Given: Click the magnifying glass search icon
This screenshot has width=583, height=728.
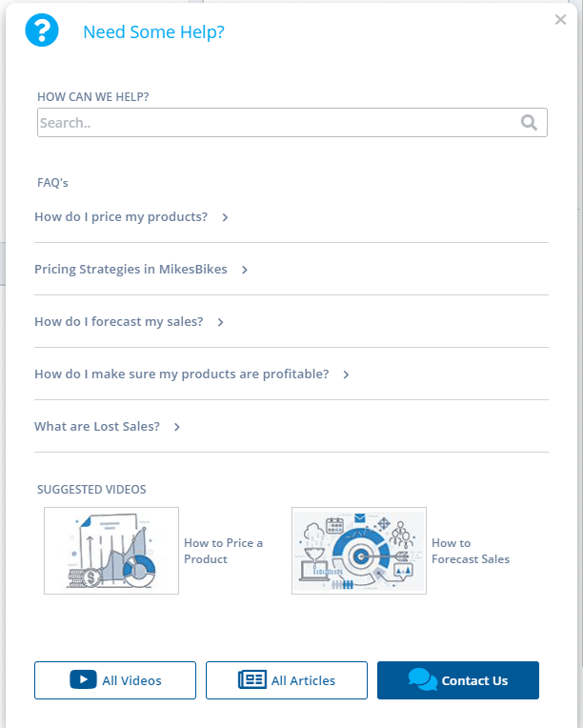Looking at the screenshot, I should (530, 122).
